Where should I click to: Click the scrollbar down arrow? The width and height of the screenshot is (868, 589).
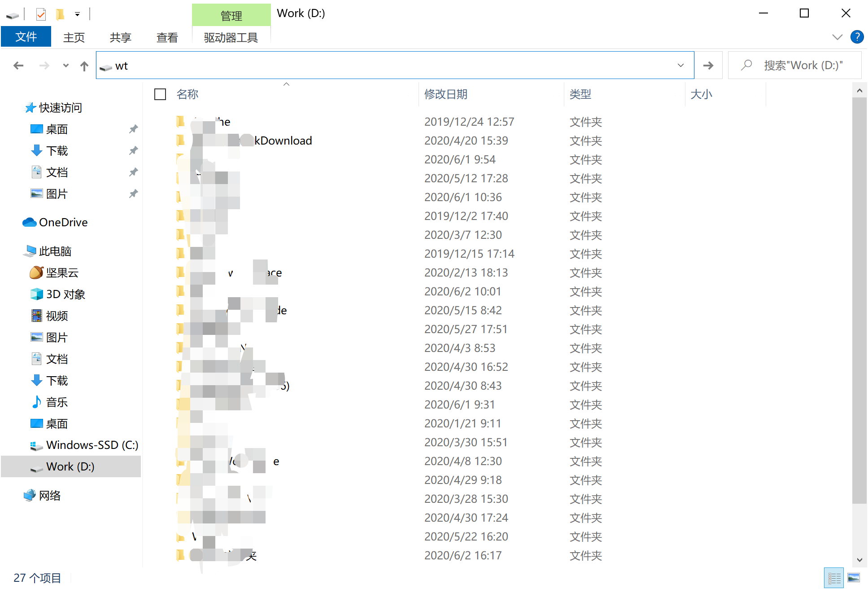click(x=859, y=560)
